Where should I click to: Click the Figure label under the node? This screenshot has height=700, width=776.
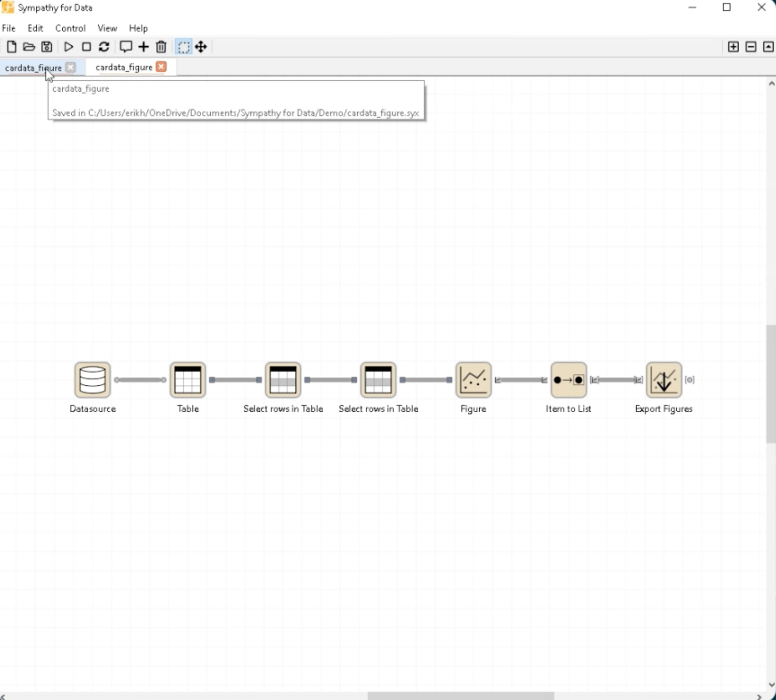pyautogui.click(x=473, y=409)
